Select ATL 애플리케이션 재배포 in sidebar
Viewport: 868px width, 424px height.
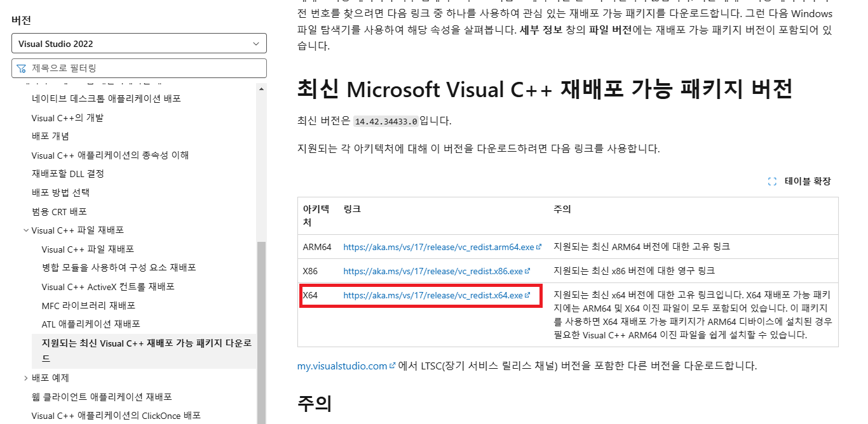[x=91, y=324]
